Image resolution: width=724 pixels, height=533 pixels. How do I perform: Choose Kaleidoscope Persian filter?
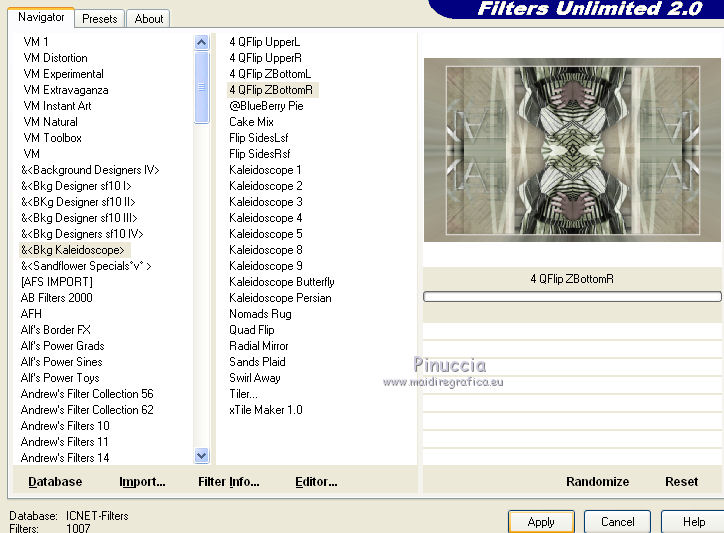pyautogui.click(x=280, y=298)
